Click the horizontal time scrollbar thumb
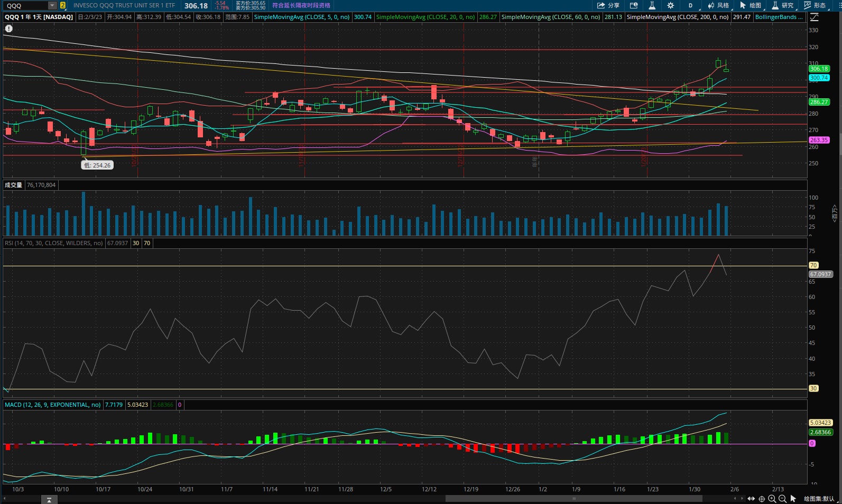This screenshot has height=504, width=842. [573, 498]
